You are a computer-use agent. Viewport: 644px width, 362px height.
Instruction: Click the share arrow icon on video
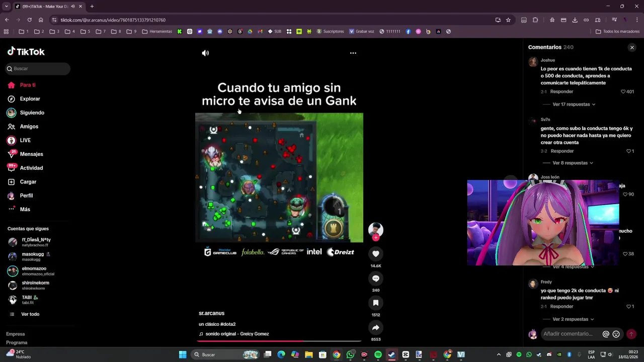click(375, 328)
